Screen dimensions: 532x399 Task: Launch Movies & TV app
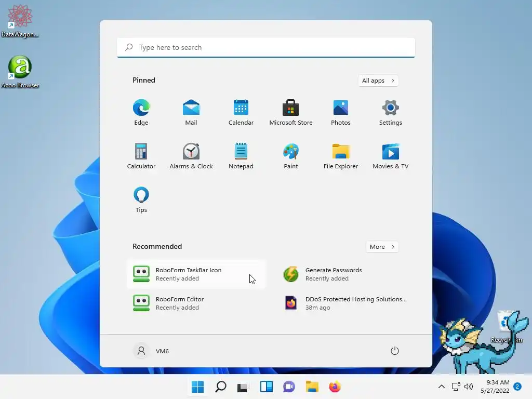[x=391, y=156]
